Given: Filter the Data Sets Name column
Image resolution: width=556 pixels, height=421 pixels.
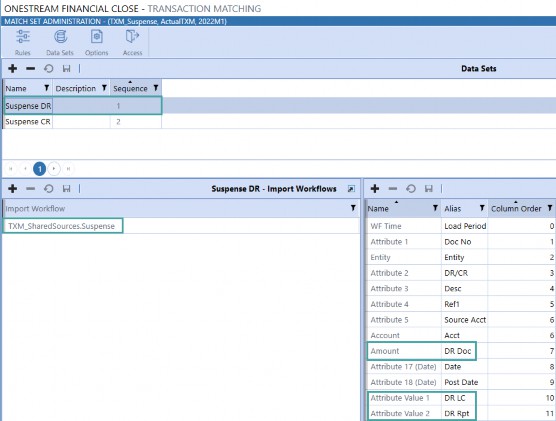Looking at the screenshot, I should point(46,88).
